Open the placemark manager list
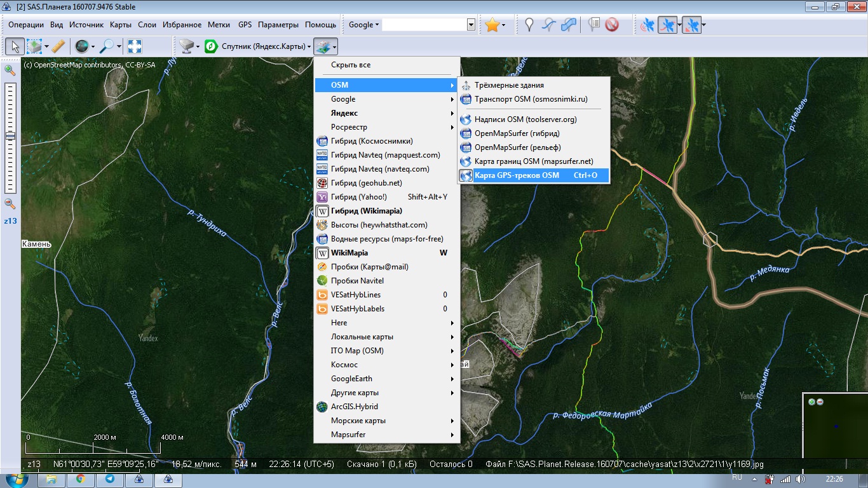Screen dimensions: 868x488 coord(594,25)
